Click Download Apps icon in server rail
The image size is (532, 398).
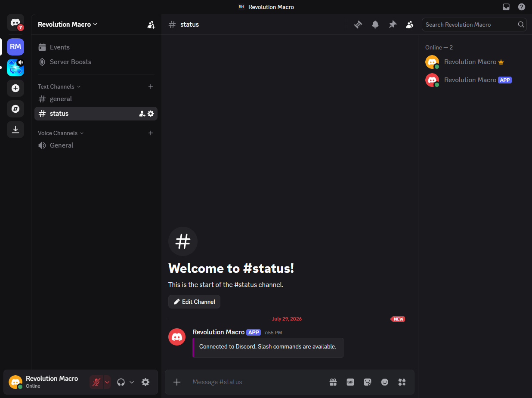tap(15, 130)
